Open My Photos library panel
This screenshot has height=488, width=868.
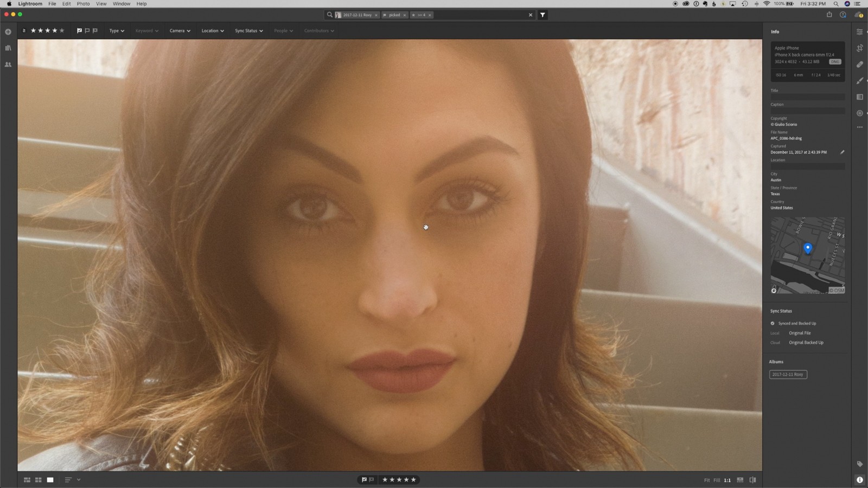click(x=8, y=48)
